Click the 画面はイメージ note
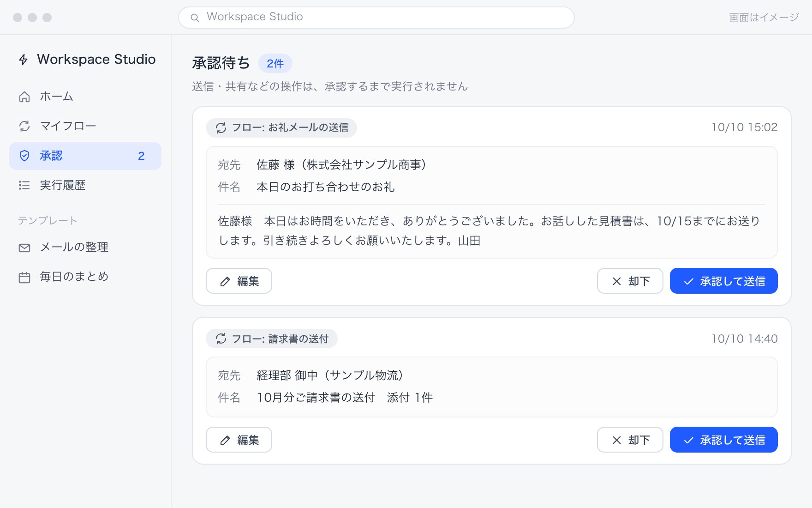 (764, 18)
